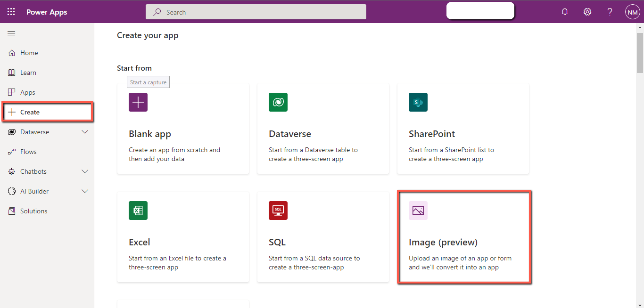
Task: Expand the AI Builder sidebar chevron
Action: pyautogui.click(x=85, y=191)
